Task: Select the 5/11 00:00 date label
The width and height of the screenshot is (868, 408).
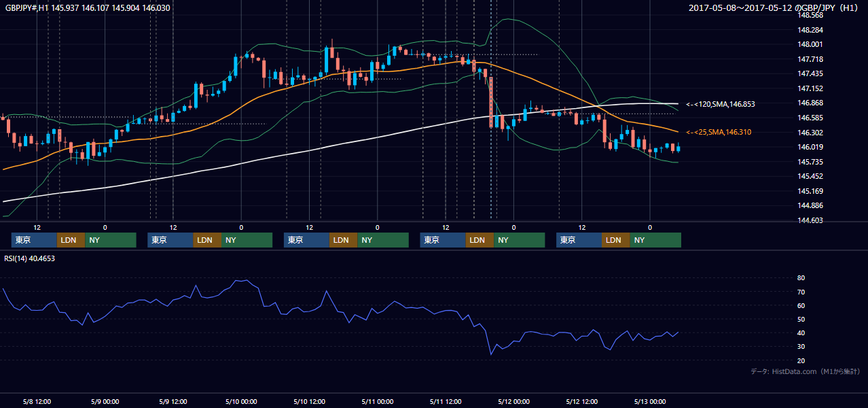Action: [378, 402]
